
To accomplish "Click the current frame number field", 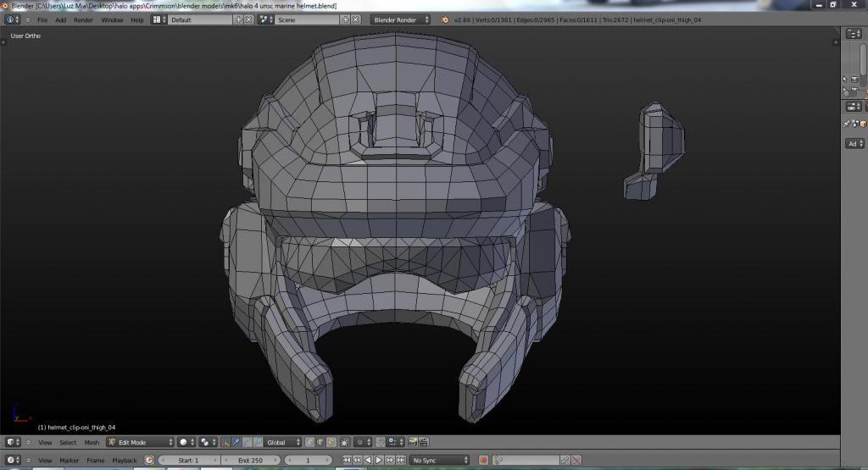I will pos(308,460).
